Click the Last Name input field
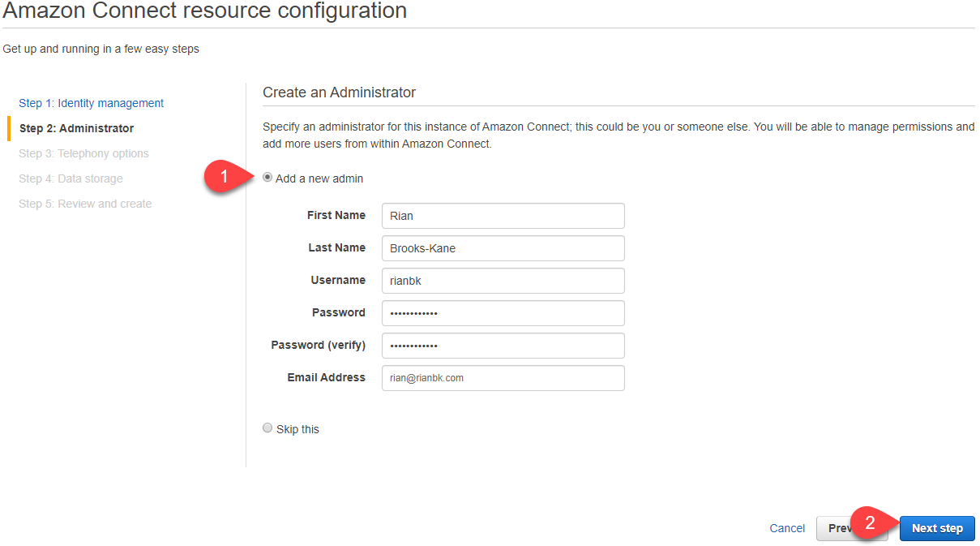 coord(503,248)
